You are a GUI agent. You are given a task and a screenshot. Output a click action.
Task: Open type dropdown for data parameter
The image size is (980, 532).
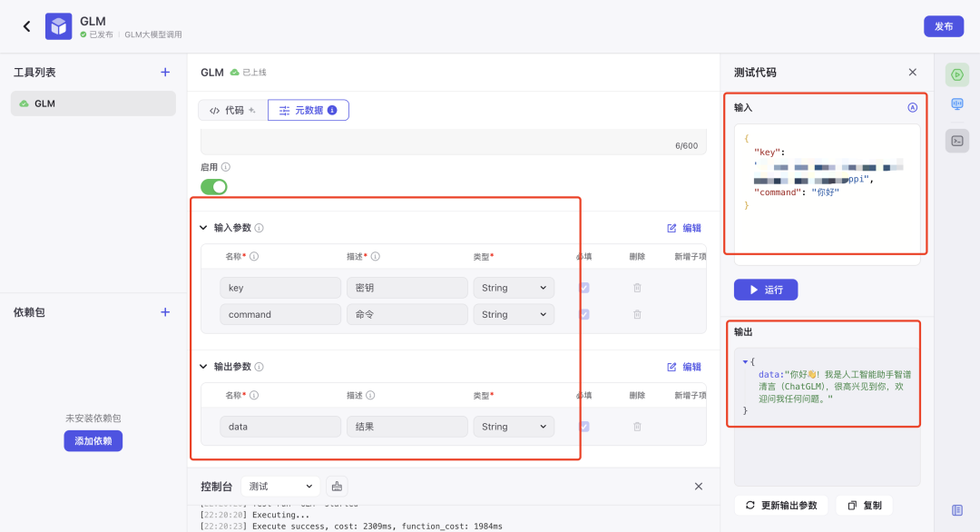point(513,427)
